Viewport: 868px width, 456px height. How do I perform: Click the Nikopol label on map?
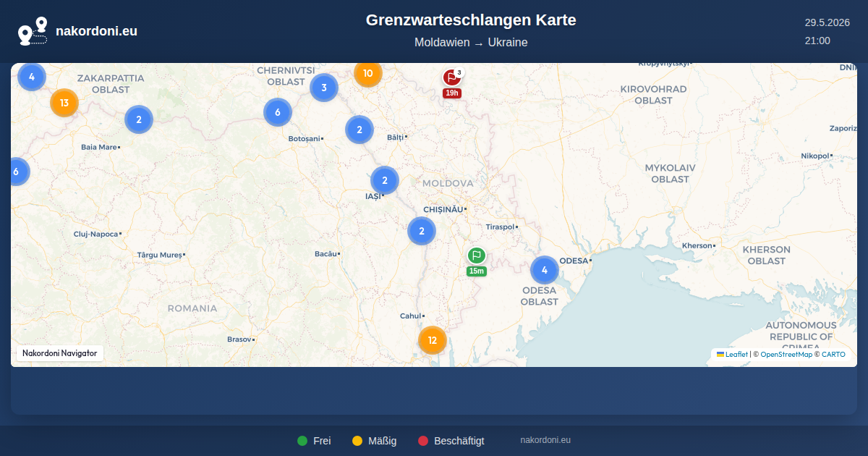coord(814,156)
